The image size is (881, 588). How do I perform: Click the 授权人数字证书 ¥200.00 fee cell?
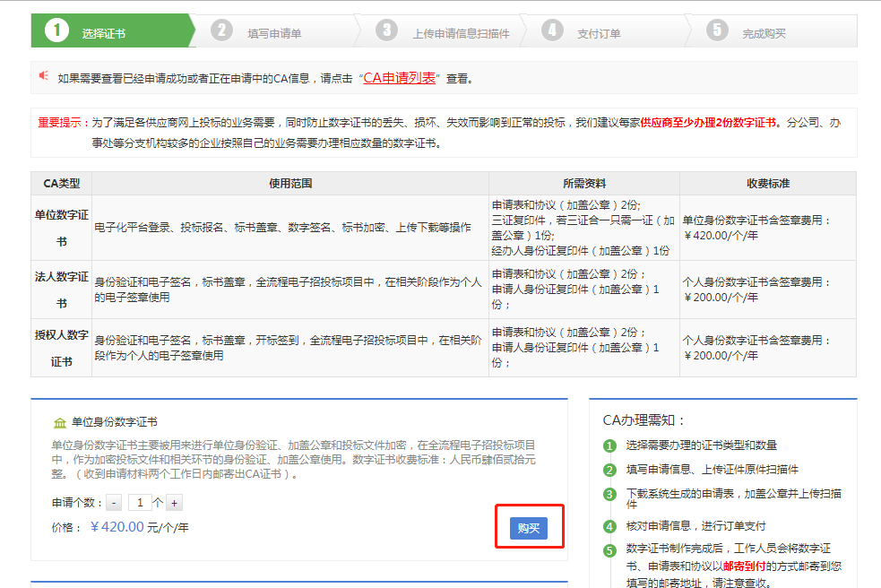click(x=768, y=348)
